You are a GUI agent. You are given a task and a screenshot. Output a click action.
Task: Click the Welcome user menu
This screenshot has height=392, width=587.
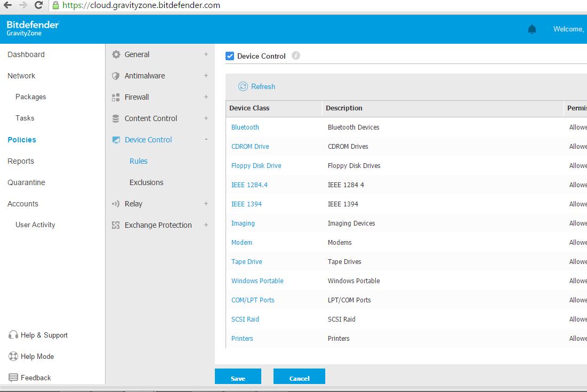pyautogui.click(x=568, y=29)
